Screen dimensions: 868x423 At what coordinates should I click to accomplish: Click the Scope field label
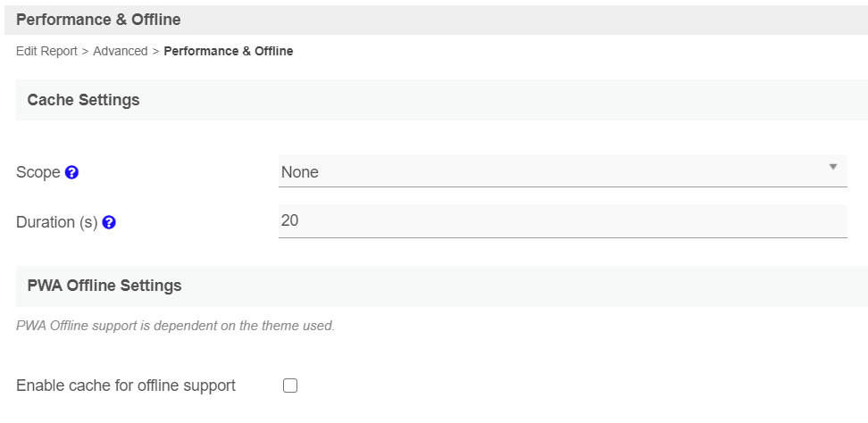point(38,172)
